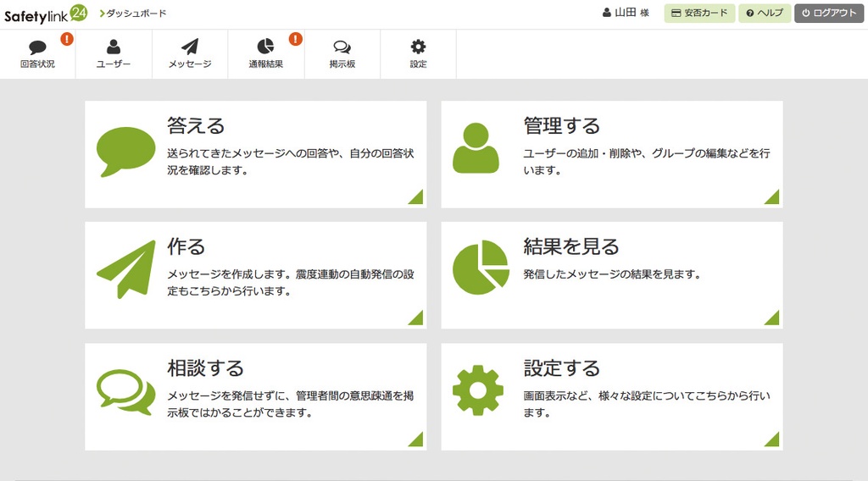Open the 安否カード button
The image size is (868, 481).
point(699,14)
